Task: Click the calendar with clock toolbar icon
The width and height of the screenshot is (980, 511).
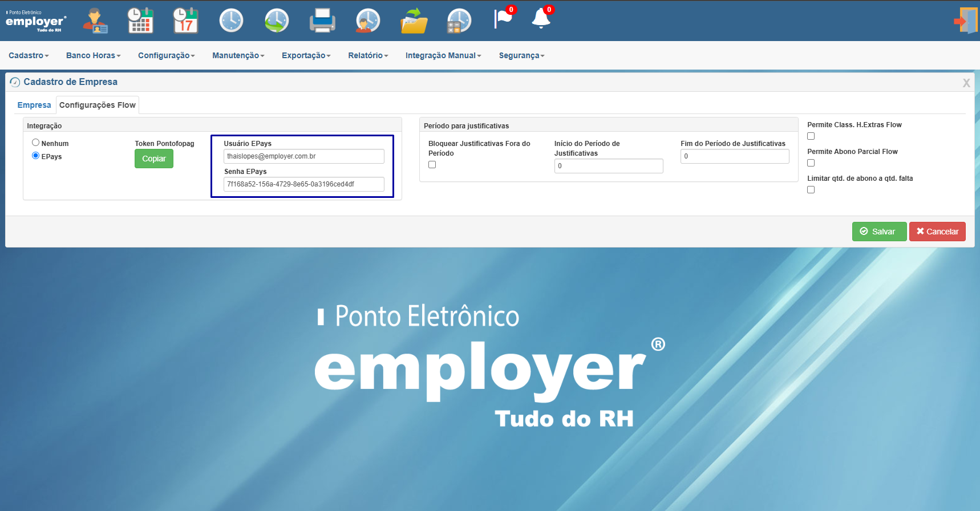Action: pyautogui.click(x=140, y=21)
